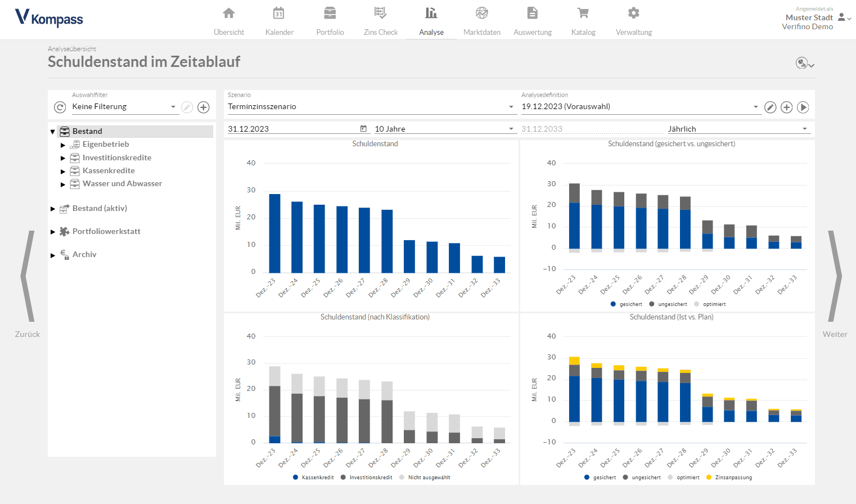The image size is (856, 504).
Task: Toggle 'gesichert' legend in secured chart
Action: pyautogui.click(x=627, y=304)
